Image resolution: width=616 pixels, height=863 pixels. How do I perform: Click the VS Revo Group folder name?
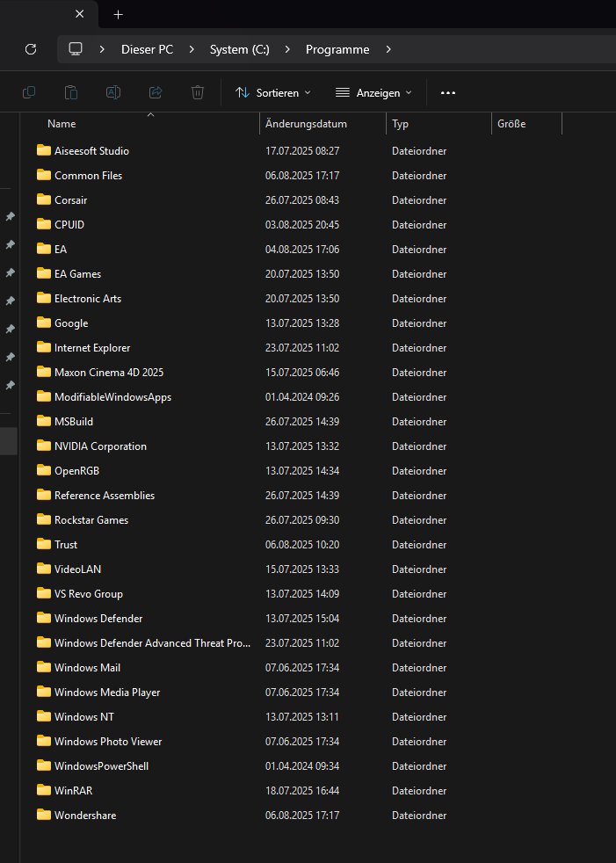pos(89,594)
